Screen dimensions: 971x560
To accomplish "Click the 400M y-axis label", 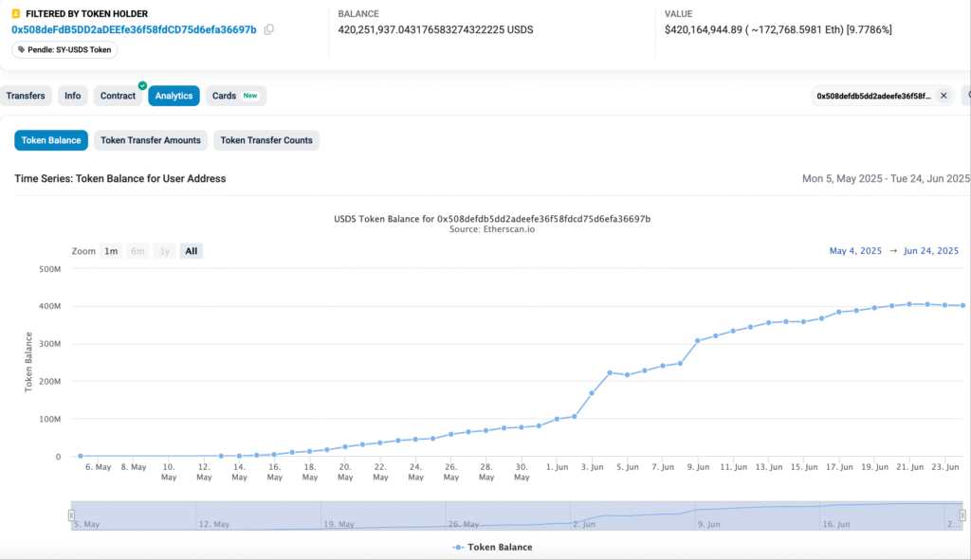I will click(49, 306).
